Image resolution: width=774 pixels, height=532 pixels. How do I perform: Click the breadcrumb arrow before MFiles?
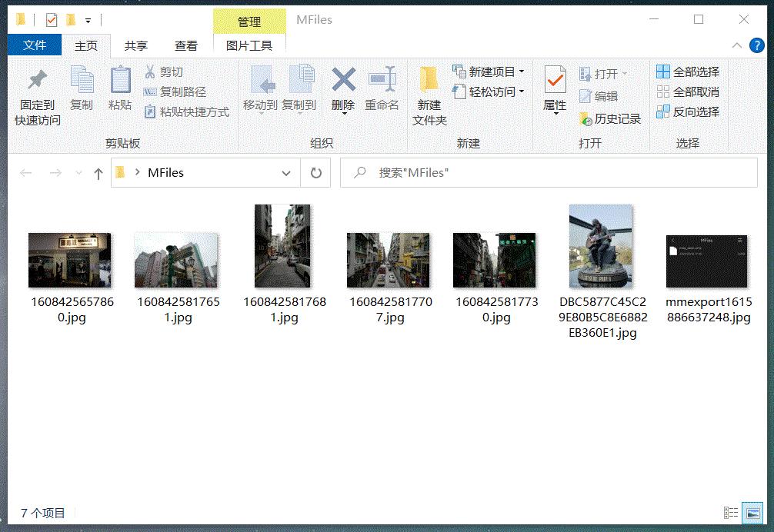pos(137,172)
